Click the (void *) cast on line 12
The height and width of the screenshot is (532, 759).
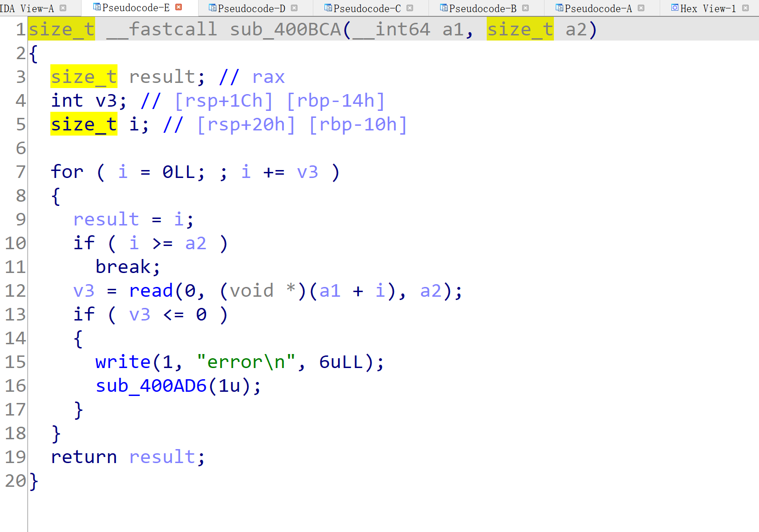263,290
